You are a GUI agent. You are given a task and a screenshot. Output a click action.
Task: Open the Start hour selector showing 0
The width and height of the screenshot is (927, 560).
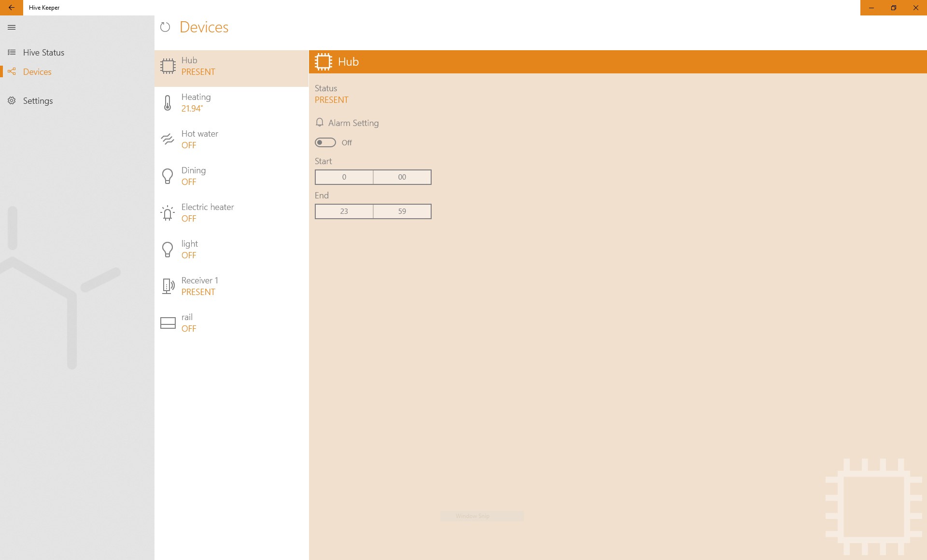(x=344, y=177)
